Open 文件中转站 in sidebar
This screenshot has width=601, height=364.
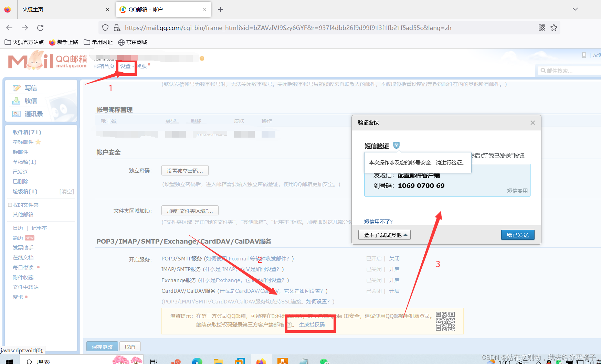(25, 287)
